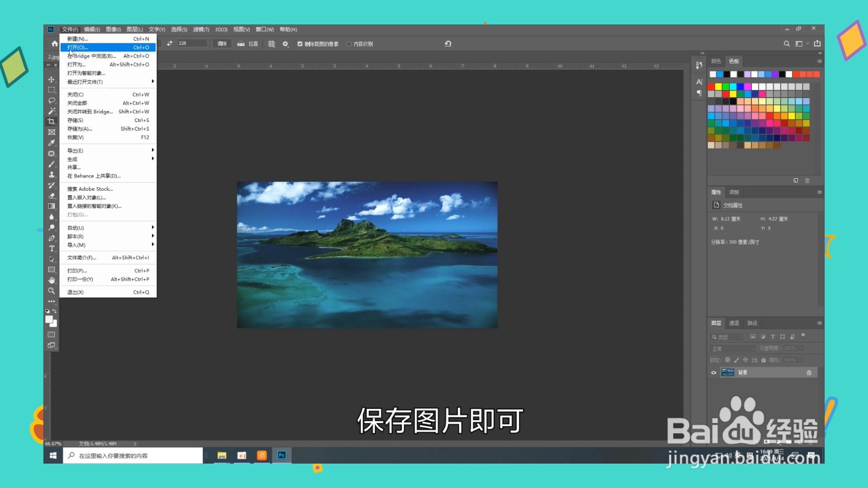Choose the Brush tool
Screen dimensions: 868x488
coord(52,164)
